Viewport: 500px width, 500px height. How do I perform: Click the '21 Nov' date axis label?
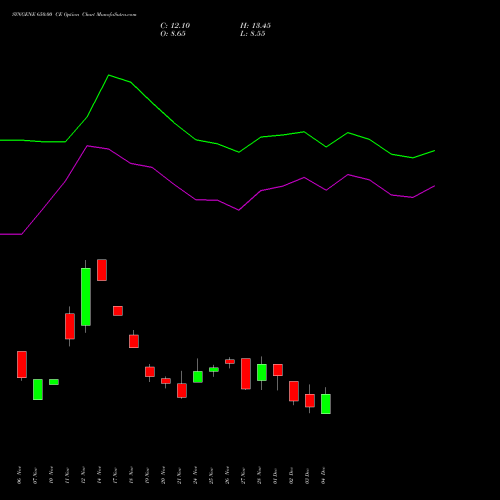[179, 475]
